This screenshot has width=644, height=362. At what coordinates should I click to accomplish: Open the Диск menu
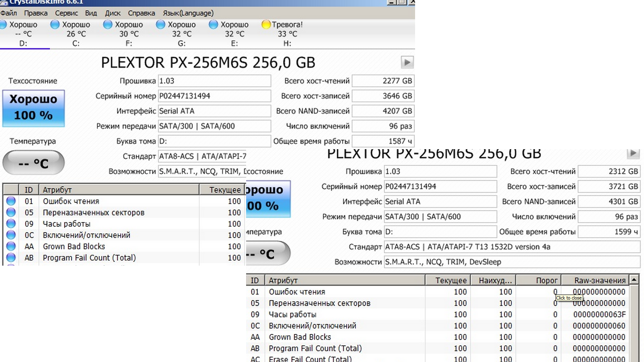(x=112, y=13)
